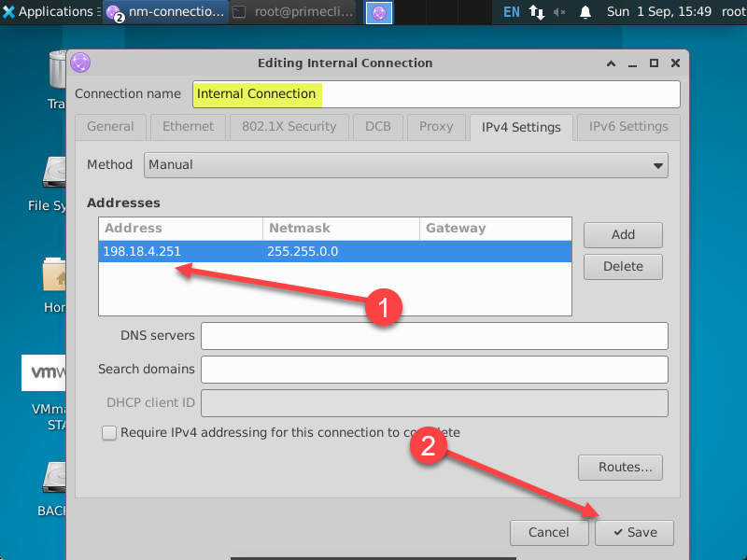Click the muted volume tray icon

click(x=559, y=12)
